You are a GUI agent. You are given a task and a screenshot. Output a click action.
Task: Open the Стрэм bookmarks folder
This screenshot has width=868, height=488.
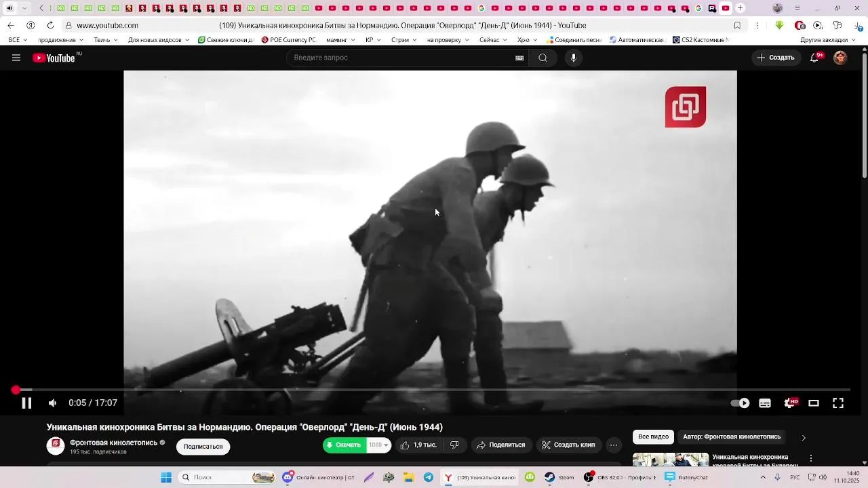click(x=403, y=40)
